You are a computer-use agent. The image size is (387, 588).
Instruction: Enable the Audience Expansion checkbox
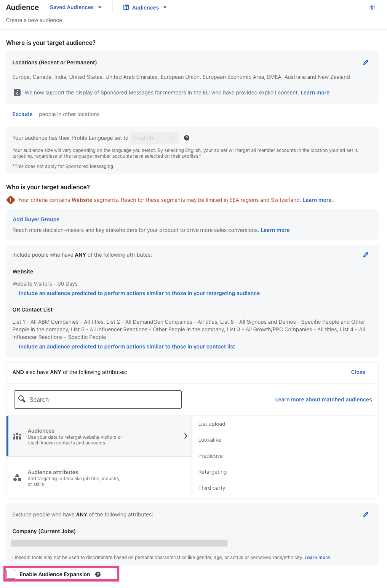(x=11, y=574)
